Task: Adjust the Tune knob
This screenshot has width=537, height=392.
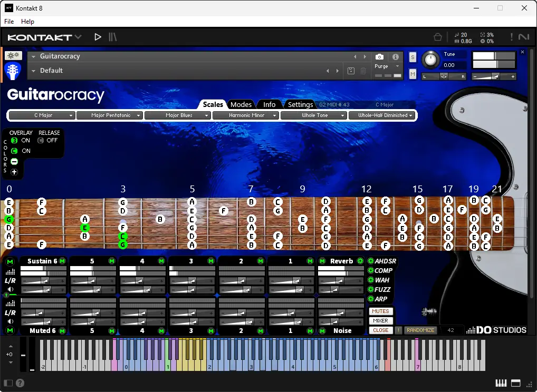Action: pos(430,60)
